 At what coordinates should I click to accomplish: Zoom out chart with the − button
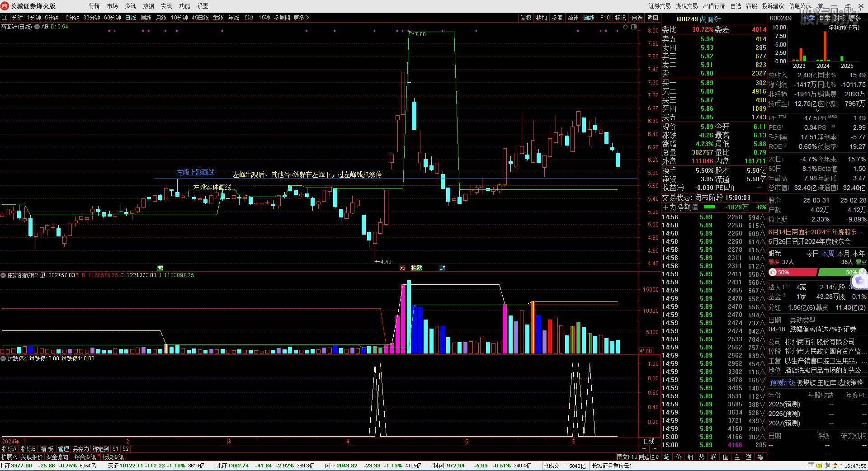pyautogui.click(x=655, y=449)
